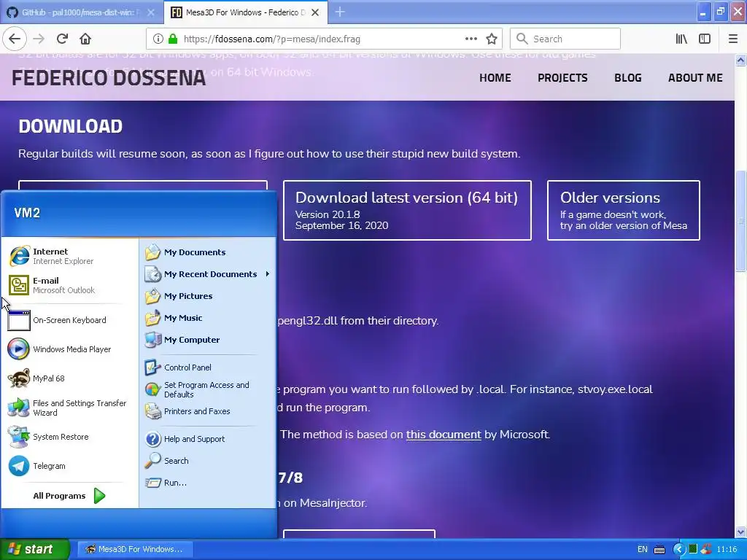747x560 pixels.
Task: Open BLOG in site navigation
Action: pos(628,78)
